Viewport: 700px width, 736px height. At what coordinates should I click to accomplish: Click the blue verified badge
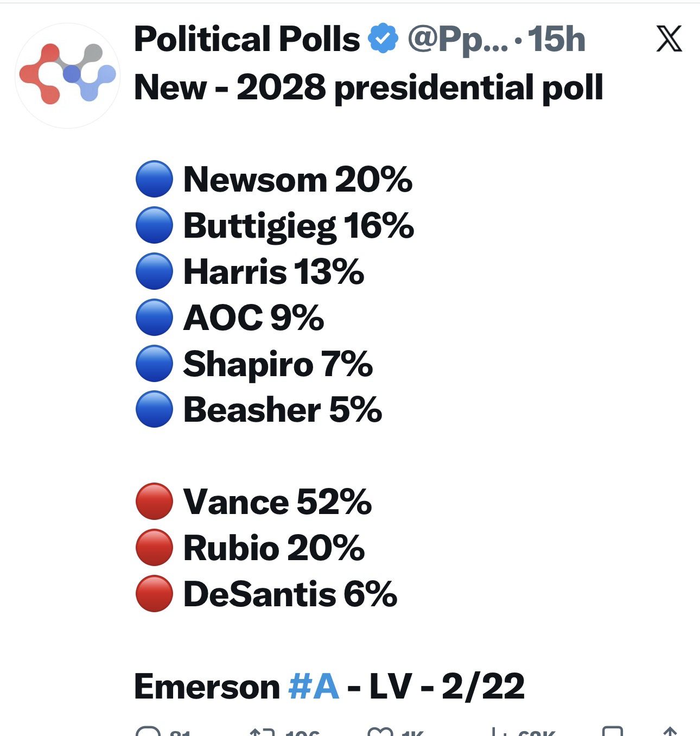coord(383,39)
